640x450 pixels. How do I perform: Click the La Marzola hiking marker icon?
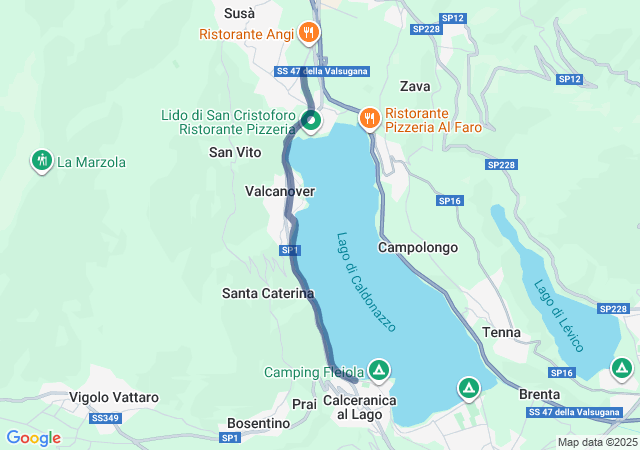[42, 161]
